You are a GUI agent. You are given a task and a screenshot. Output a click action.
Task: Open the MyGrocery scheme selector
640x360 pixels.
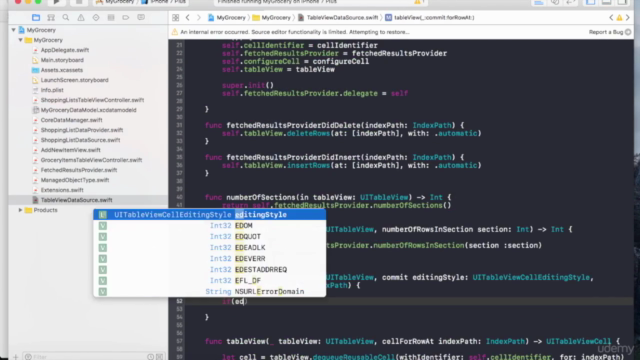pyautogui.click(x=116, y=2)
